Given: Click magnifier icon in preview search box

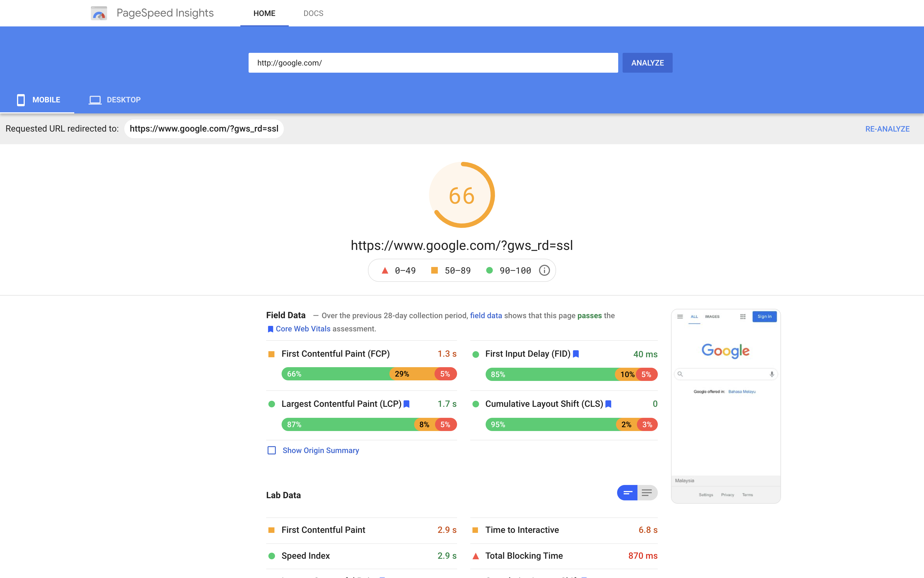Looking at the screenshot, I should (680, 374).
